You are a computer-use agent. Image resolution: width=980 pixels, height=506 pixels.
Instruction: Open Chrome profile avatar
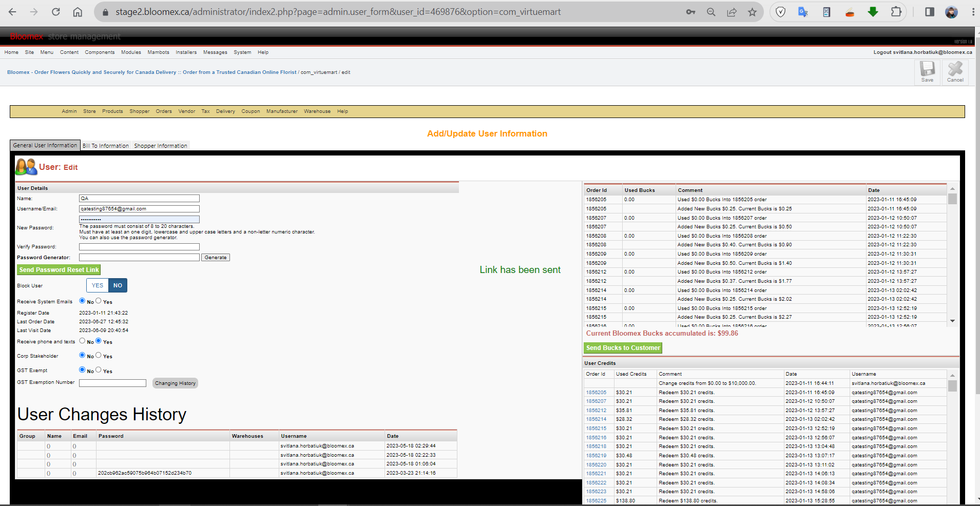(x=951, y=12)
